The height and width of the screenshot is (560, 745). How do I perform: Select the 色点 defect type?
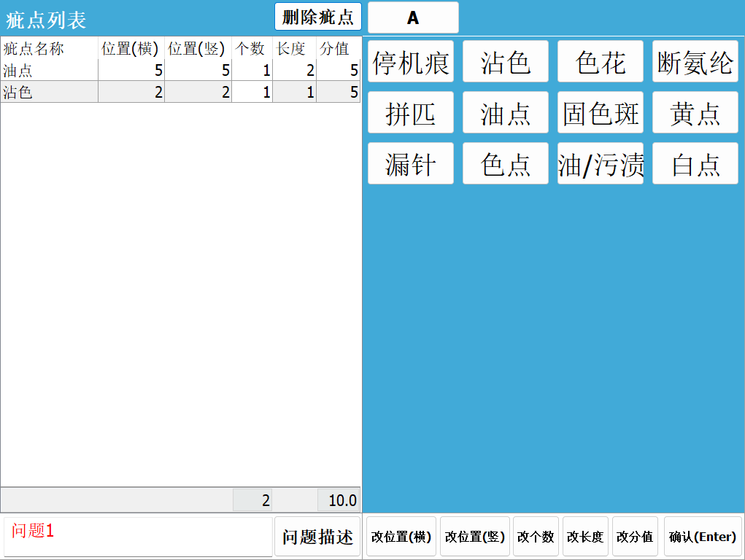[505, 163]
